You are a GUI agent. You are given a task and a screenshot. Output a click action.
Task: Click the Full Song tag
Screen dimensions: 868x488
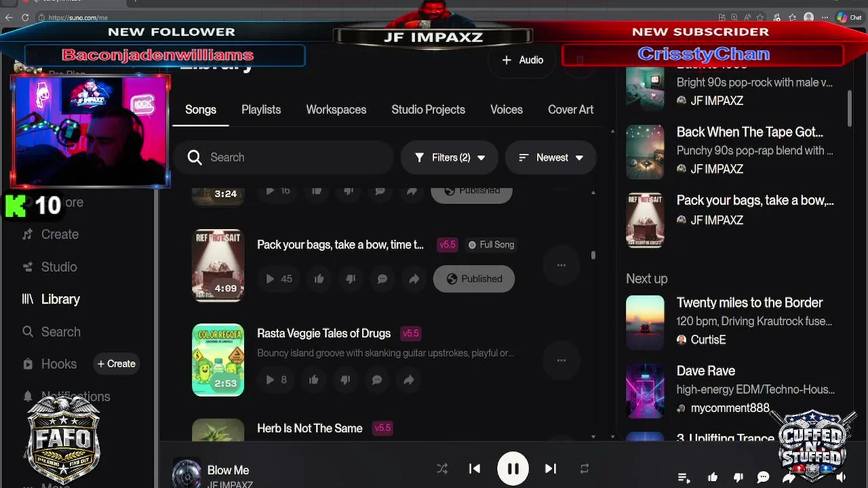click(x=491, y=245)
